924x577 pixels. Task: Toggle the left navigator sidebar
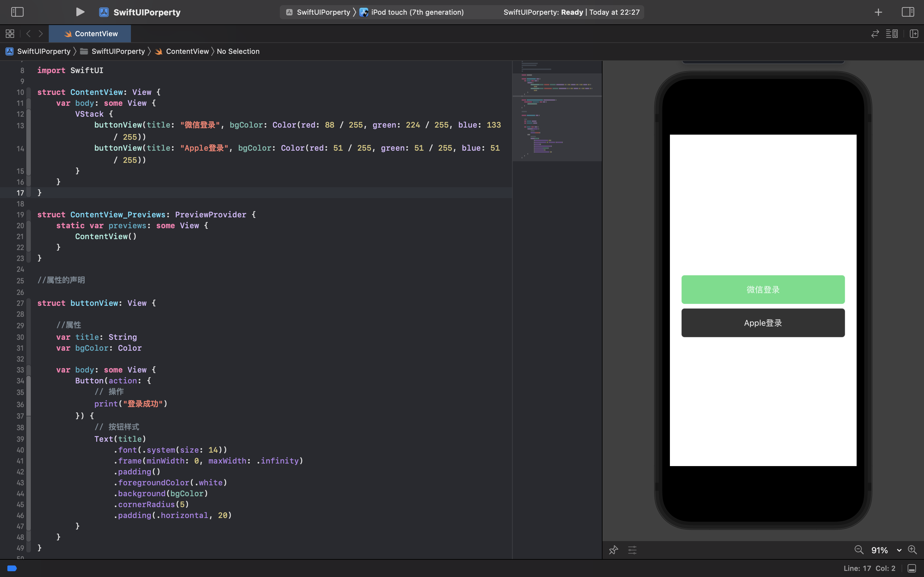(17, 12)
